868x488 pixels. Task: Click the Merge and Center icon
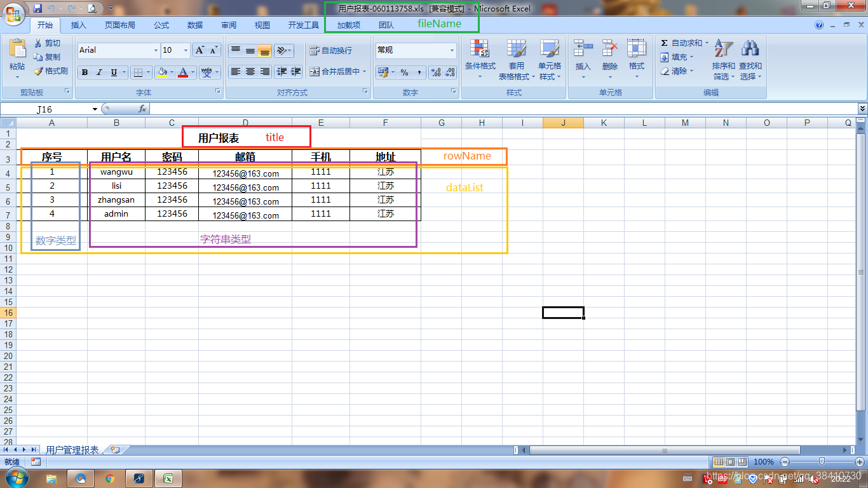pos(315,72)
